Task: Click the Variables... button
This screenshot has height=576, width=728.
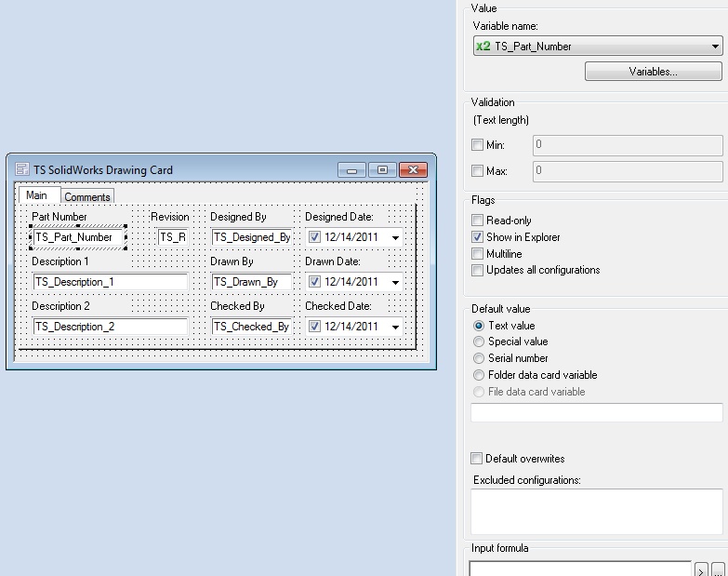Action: click(654, 71)
